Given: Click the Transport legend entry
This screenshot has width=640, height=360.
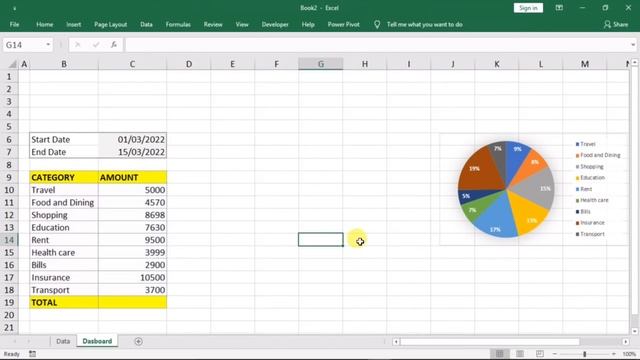Looking at the screenshot, I should pyautogui.click(x=590, y=234).
